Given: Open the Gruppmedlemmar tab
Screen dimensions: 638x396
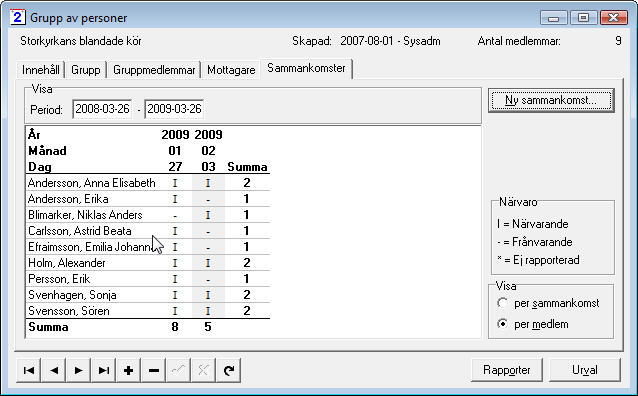Looking at the screenshot, I should coord(154,70).
